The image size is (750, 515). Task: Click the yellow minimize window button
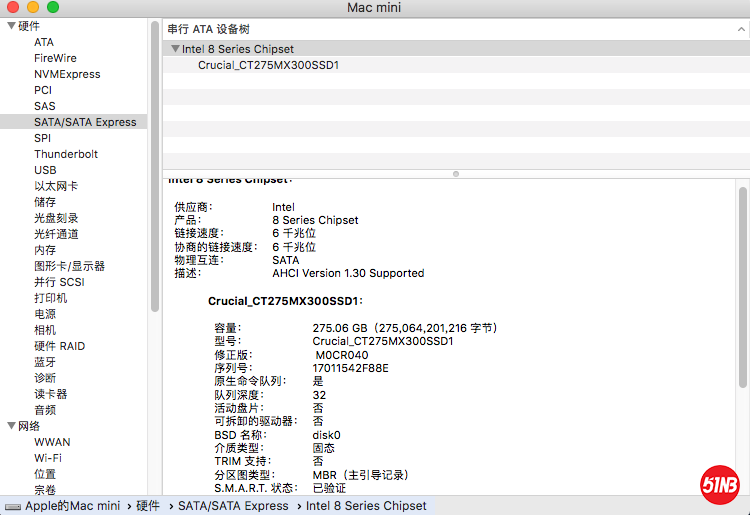click(32, 8)
